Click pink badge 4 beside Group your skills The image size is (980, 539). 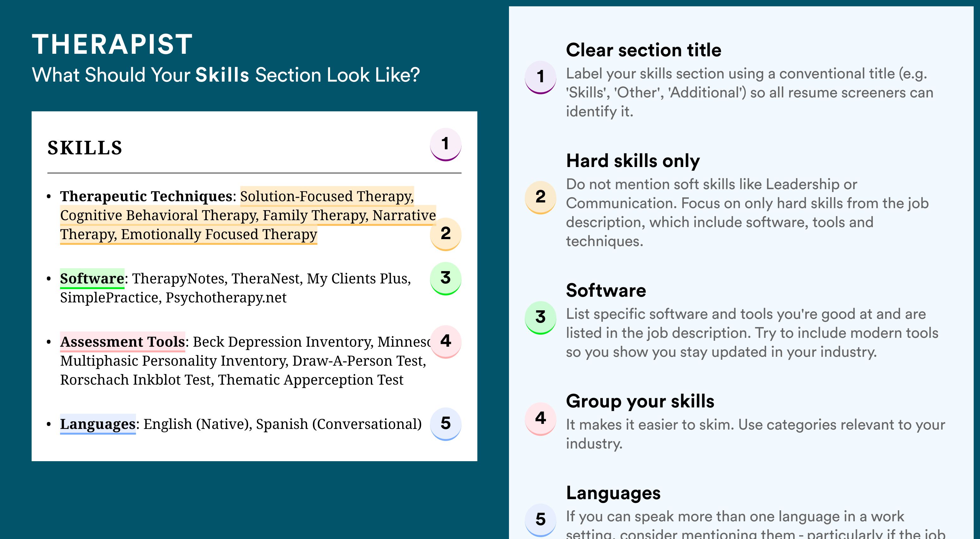[541, 419]
